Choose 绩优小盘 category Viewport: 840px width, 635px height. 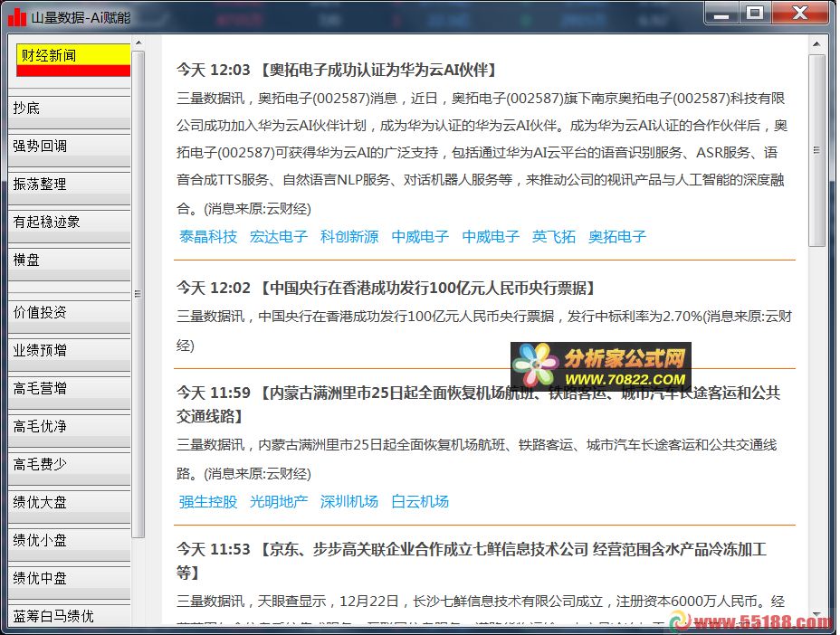[x=69, y=545]
